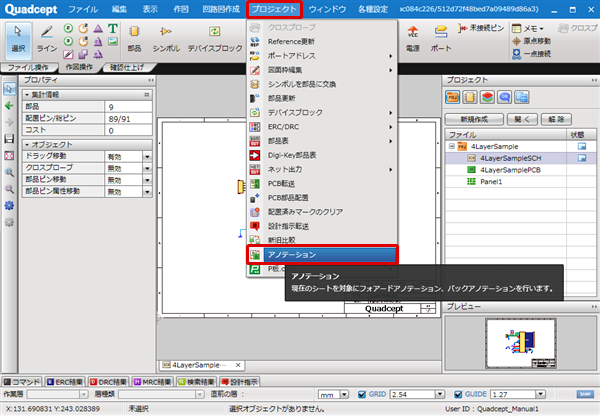Open the GUIDE 1.27 value dropdown
The height and width of the screenshot is (416, 600).
pyautogui.click(x=540, y=394)
